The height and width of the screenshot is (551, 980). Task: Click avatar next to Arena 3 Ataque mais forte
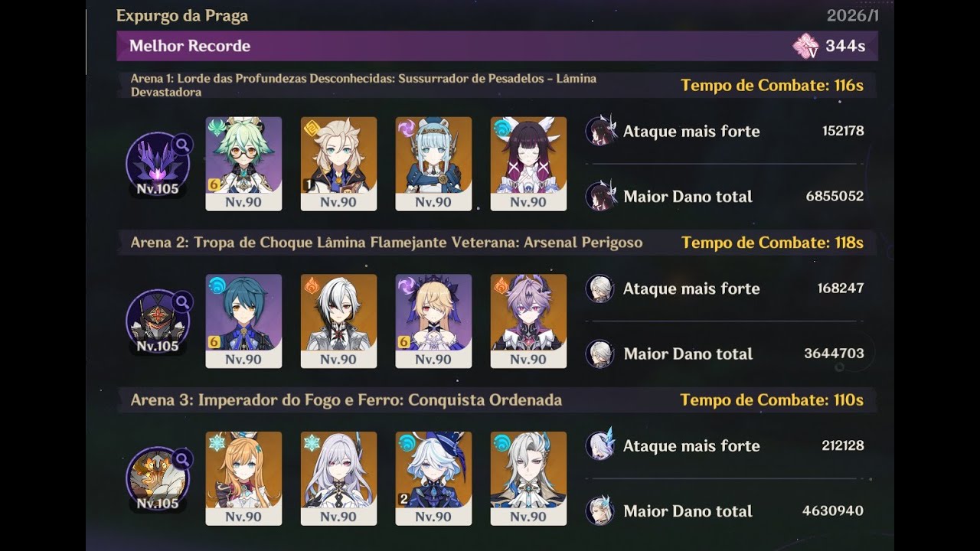tap(600, 445)
